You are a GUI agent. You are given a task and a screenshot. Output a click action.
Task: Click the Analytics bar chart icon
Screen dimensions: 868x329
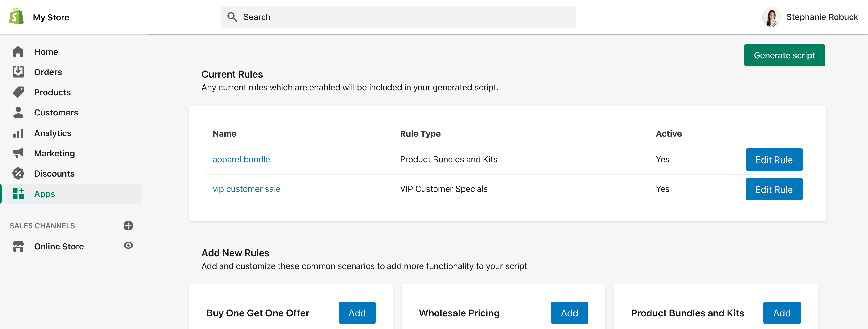(18, 133)
